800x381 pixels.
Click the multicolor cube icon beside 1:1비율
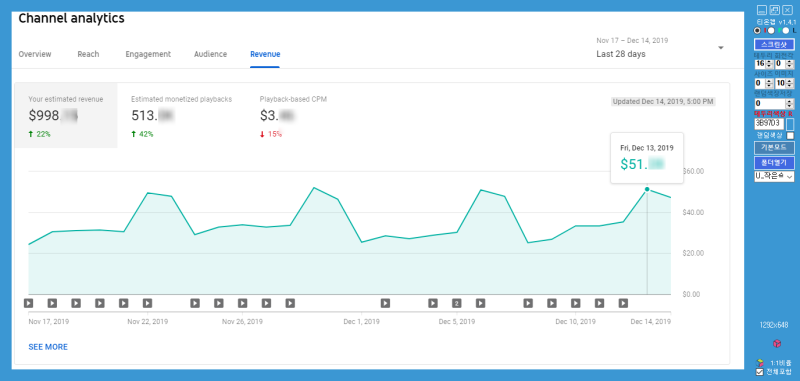[x=760, y=363]
